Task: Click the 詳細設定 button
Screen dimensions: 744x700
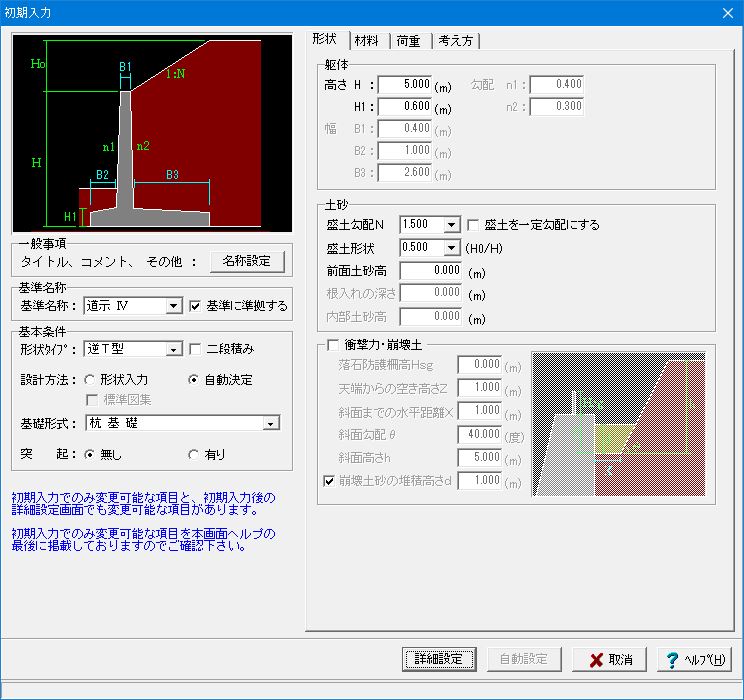Action: [x=439, y=659]
